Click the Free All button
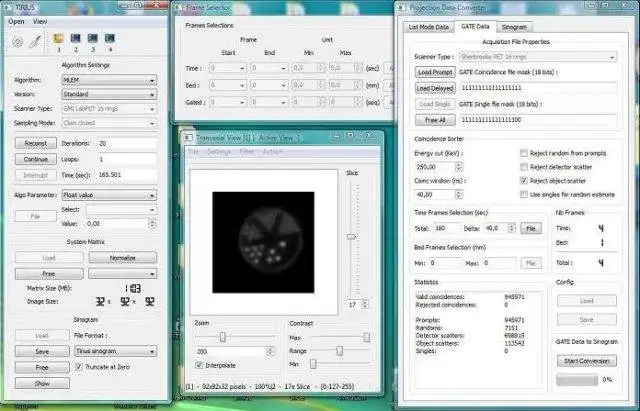This screenshot has width=640, height=411. pyautogui.click(x=435, y=120)
